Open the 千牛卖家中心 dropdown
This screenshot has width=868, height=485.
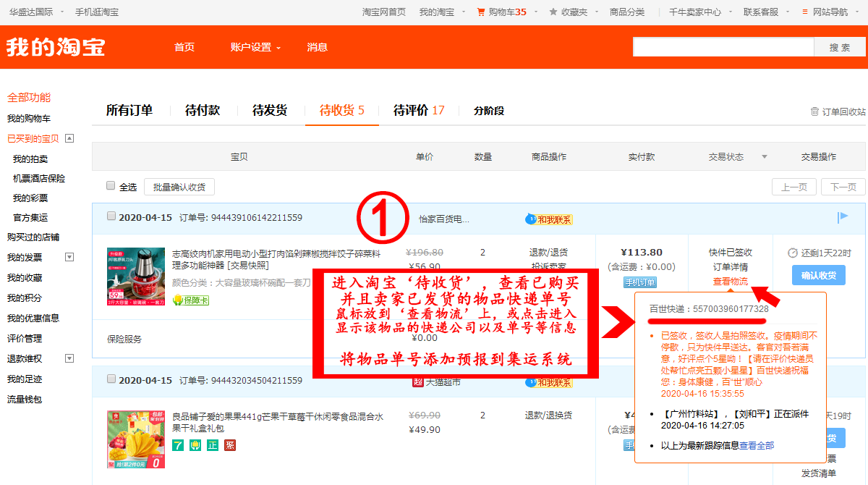(730, 12)
